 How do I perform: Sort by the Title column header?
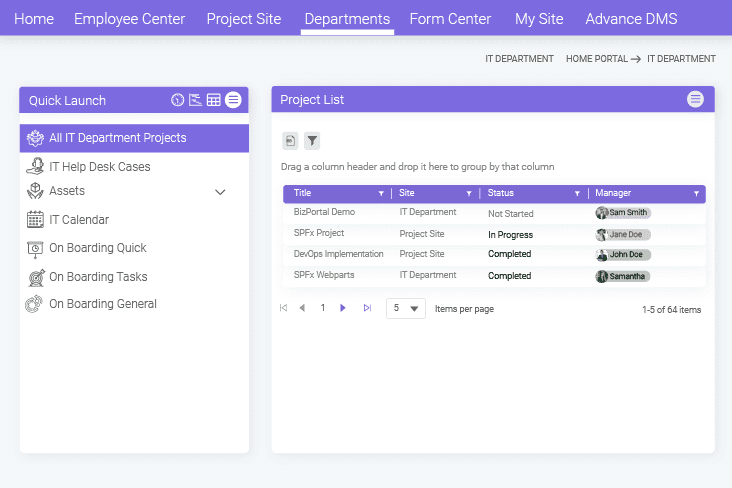tap(302, 193)
